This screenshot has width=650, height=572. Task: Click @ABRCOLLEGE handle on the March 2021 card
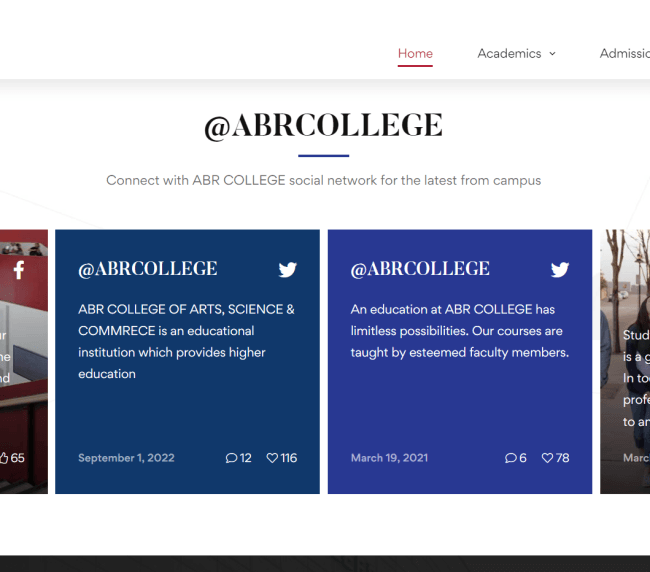tap(420, 268)
